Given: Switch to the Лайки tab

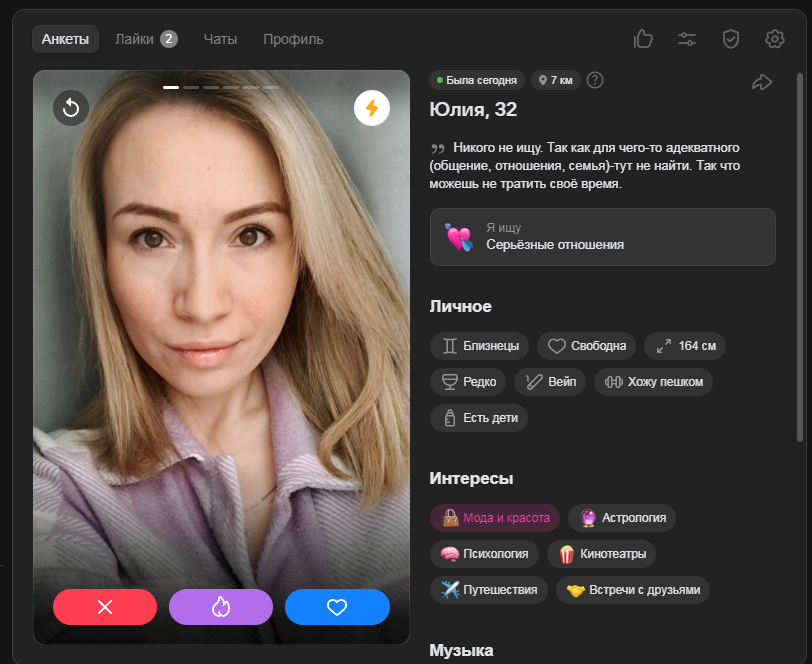Looking at the screenshot, I should pos(146,39).
